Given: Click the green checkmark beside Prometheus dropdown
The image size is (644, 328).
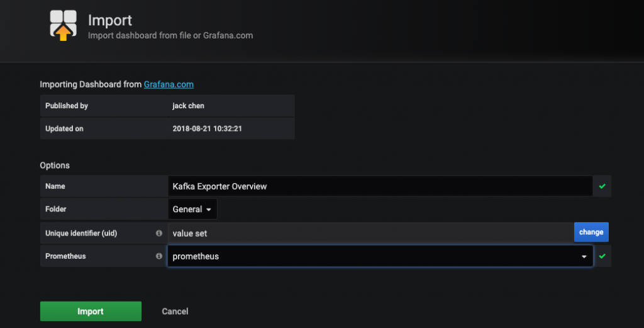Looking at the screenshot, I should [x=602, y=256].
